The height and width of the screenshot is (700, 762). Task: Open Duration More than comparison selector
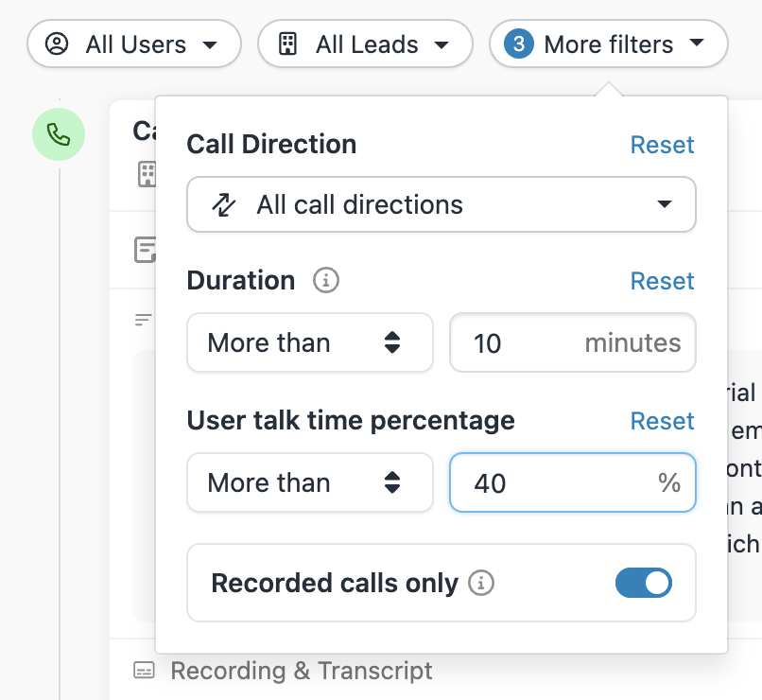pos(310,342)
